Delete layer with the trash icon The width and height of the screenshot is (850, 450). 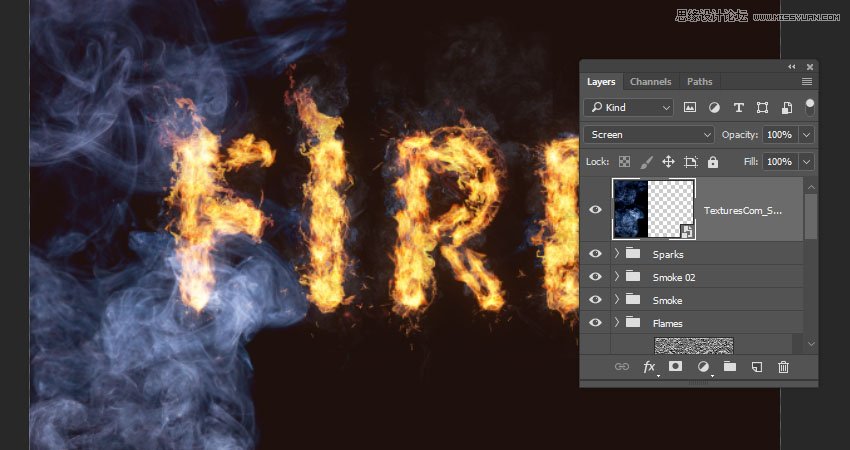pyautogui.click(x=783, y=367)
